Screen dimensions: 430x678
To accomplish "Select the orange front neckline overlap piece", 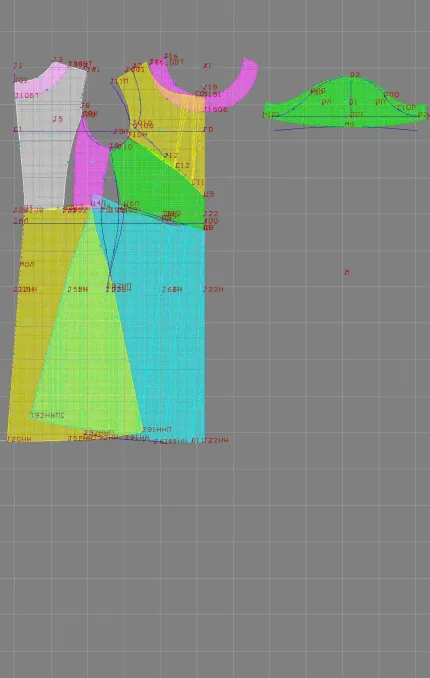I will [180, 97].
